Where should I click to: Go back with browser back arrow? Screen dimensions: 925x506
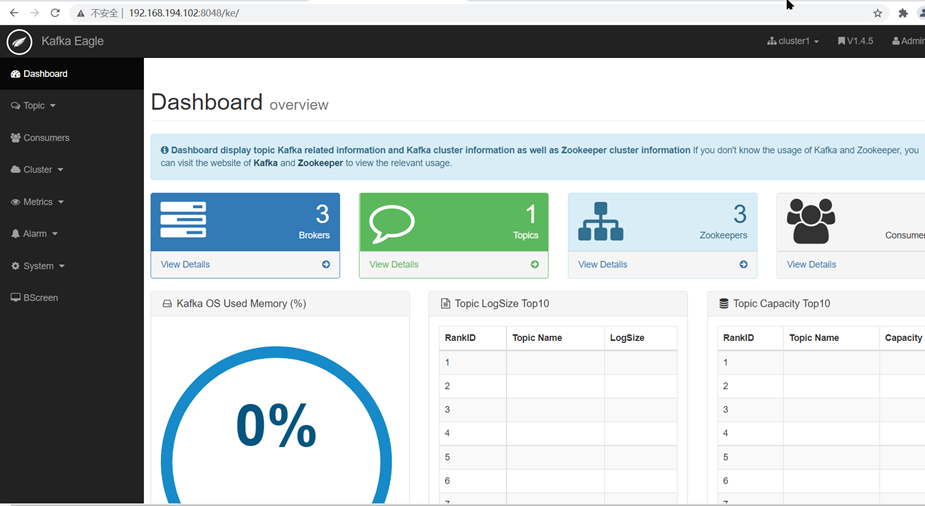[14, 13]
